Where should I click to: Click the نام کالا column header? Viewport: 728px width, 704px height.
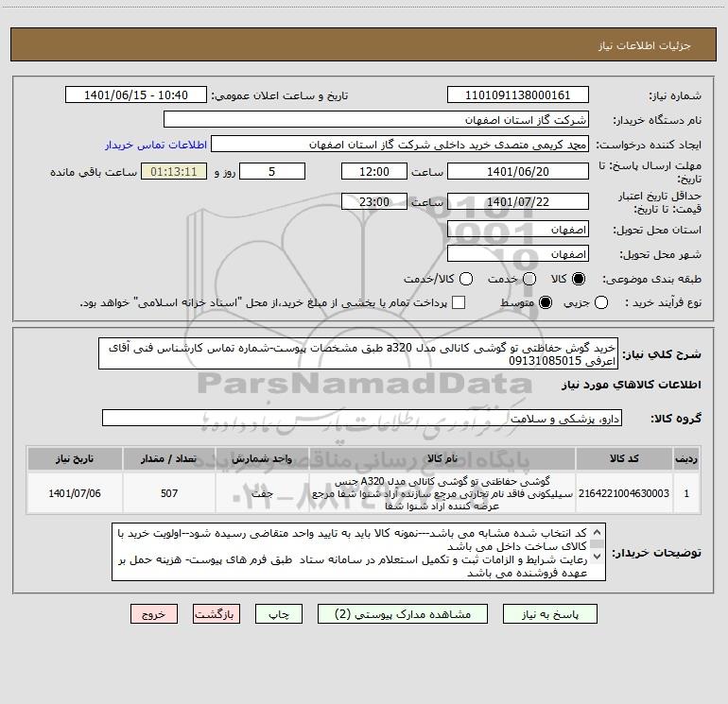[x=442, y=458]
